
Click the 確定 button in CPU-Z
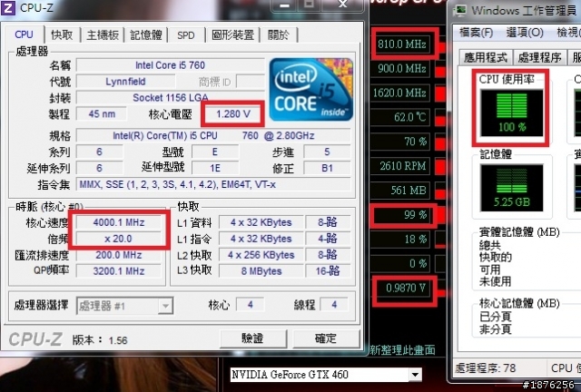click(x=326, y=338)
